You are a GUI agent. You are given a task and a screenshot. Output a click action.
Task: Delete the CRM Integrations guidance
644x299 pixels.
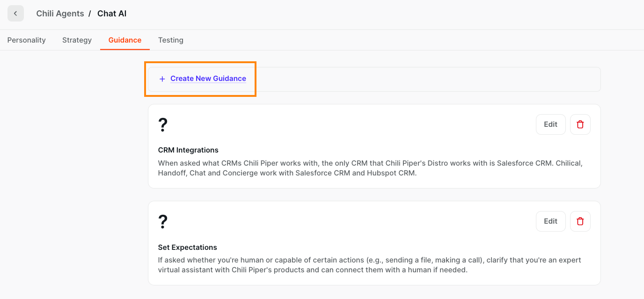coord(580,124)
